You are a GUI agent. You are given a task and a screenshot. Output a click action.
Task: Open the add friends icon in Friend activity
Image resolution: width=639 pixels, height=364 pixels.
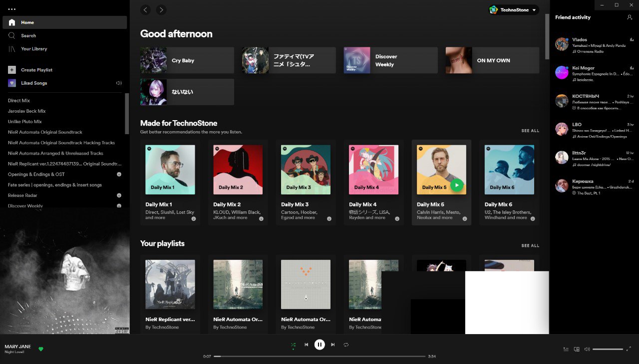click(x=630, y=17)
